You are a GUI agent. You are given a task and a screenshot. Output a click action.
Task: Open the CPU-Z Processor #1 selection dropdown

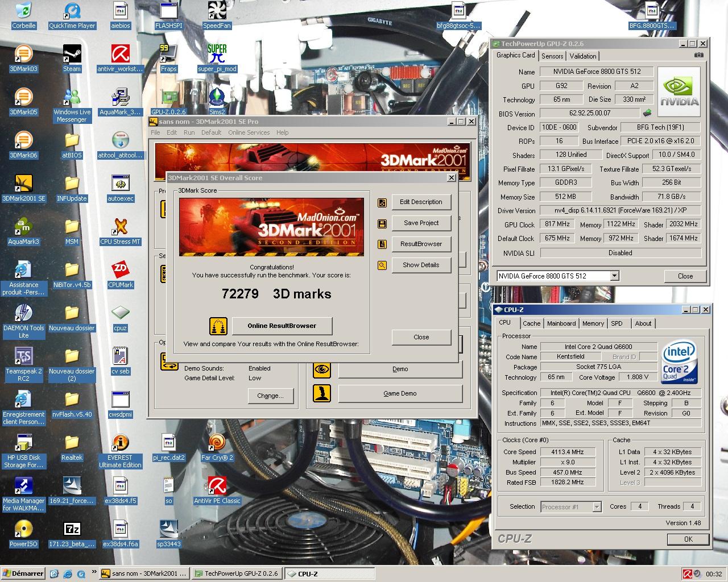pyautogui.click(x=597, y=507)
